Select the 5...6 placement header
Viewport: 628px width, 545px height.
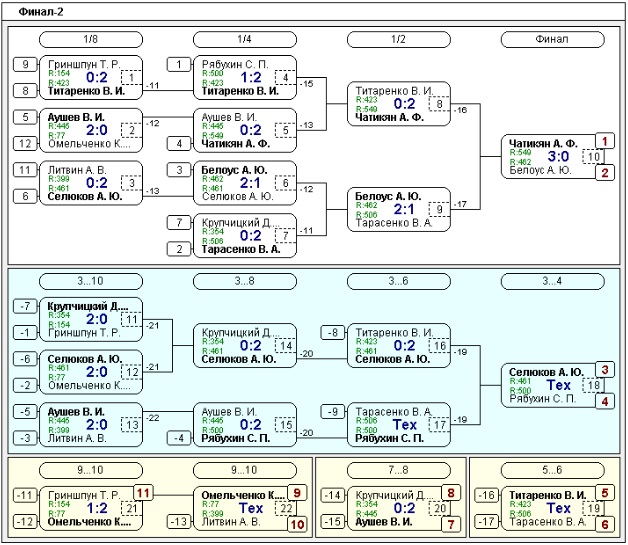click(x=552, y=470)
